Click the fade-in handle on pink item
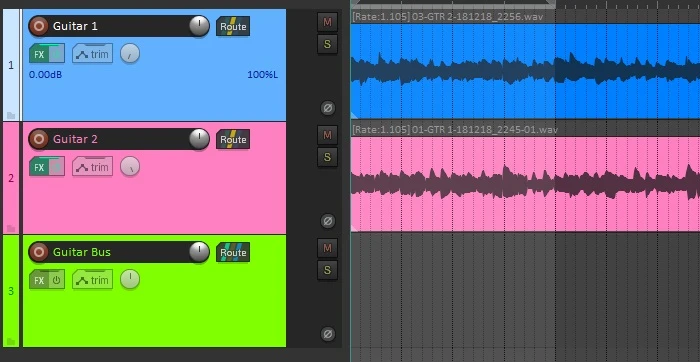The image size is (700, 362). point(354,228)
